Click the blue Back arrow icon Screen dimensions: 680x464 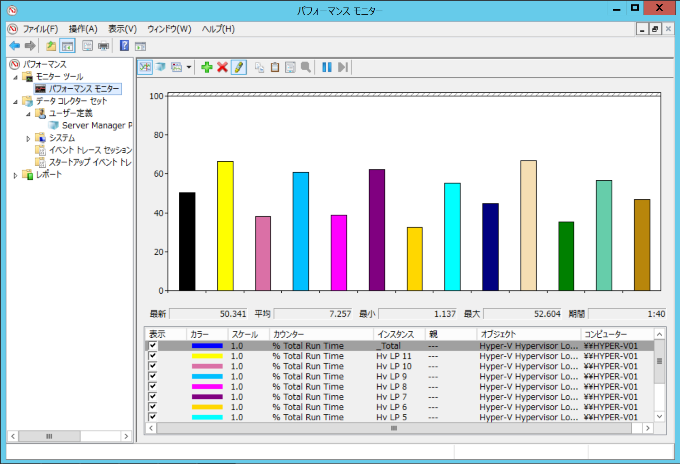click(14, 46)
